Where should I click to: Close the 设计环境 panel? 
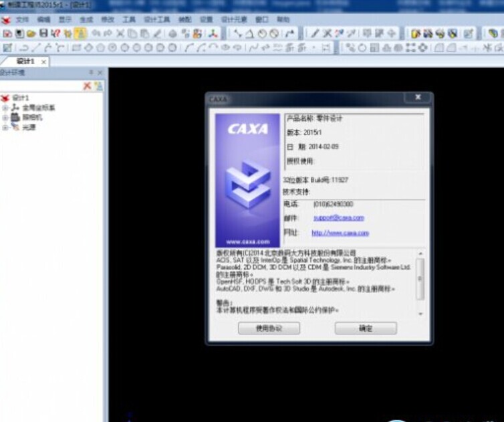point(100,73)
